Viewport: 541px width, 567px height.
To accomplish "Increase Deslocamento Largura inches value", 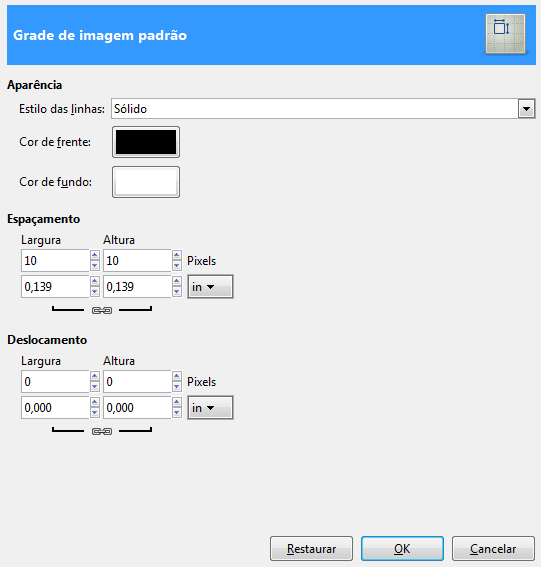I will [95, 402].
